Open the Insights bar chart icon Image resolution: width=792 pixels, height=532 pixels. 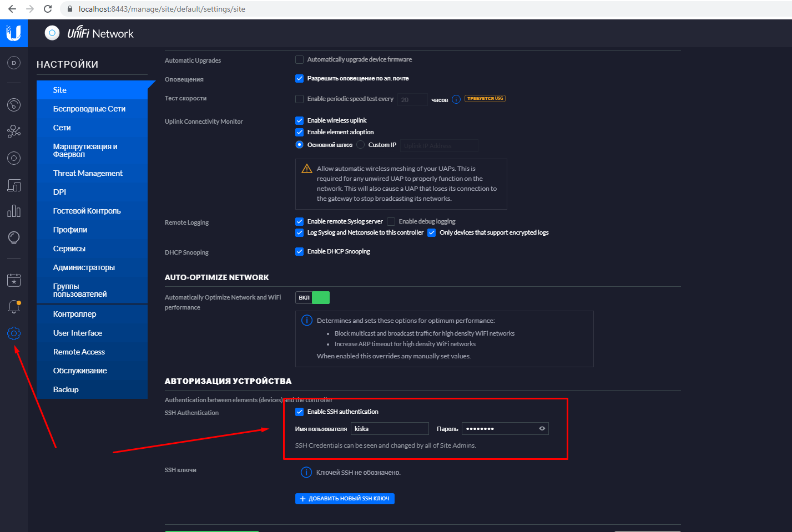[14, 211]
